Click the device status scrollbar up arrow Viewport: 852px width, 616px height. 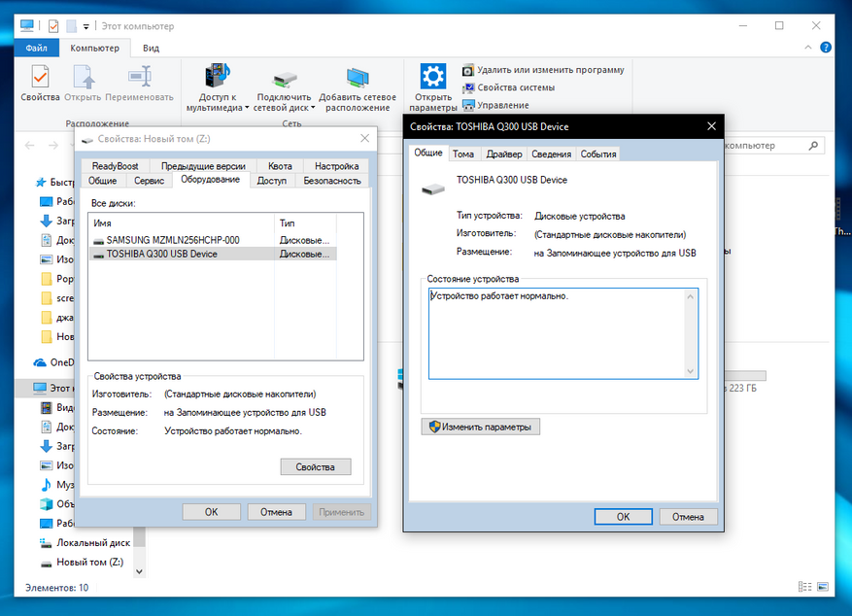(x=690, y=296)
